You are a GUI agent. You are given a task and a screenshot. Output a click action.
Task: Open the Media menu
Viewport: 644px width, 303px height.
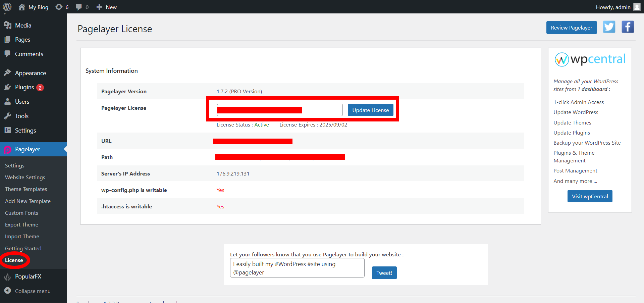coord(23,25)
